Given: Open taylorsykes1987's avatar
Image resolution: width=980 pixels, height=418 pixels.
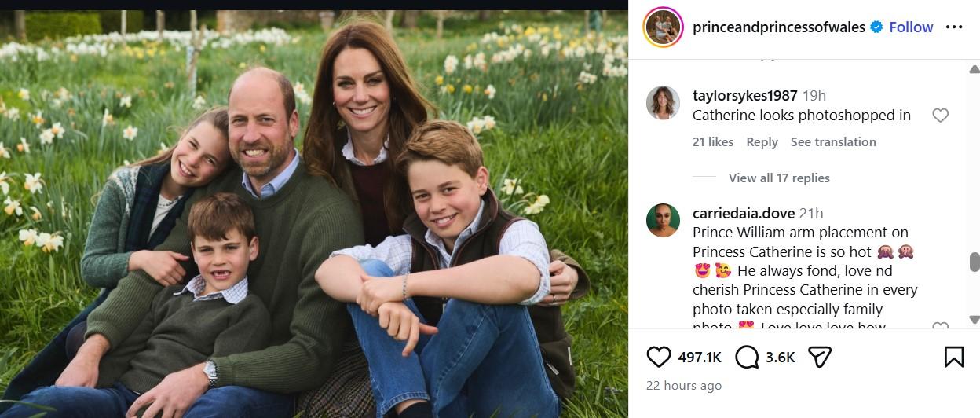Looking at the screenshot, I should tap(663, 103).
